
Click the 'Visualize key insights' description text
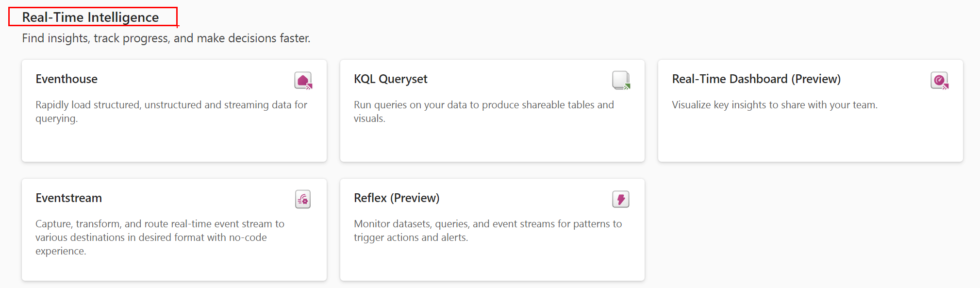pos(774,105)
